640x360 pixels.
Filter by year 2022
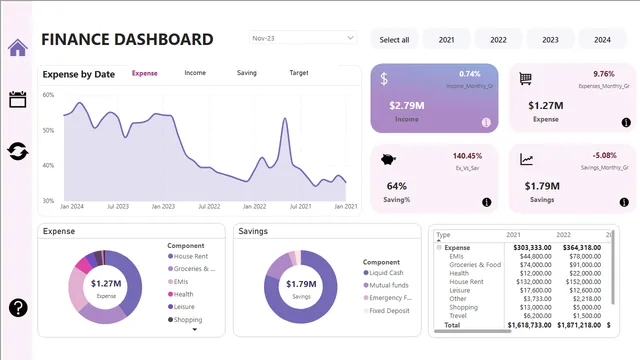498,40
